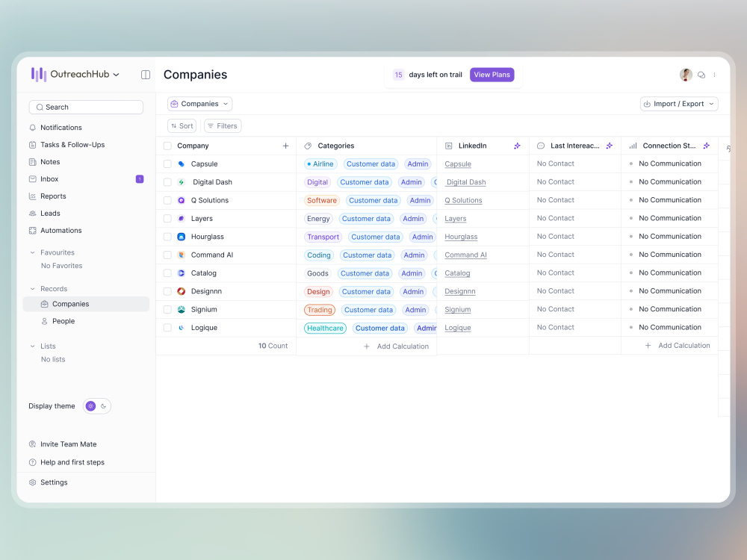This screenshot has width=747, height=560.
Task: Click Invite Team Mate
Action: [x=63, y=444]
